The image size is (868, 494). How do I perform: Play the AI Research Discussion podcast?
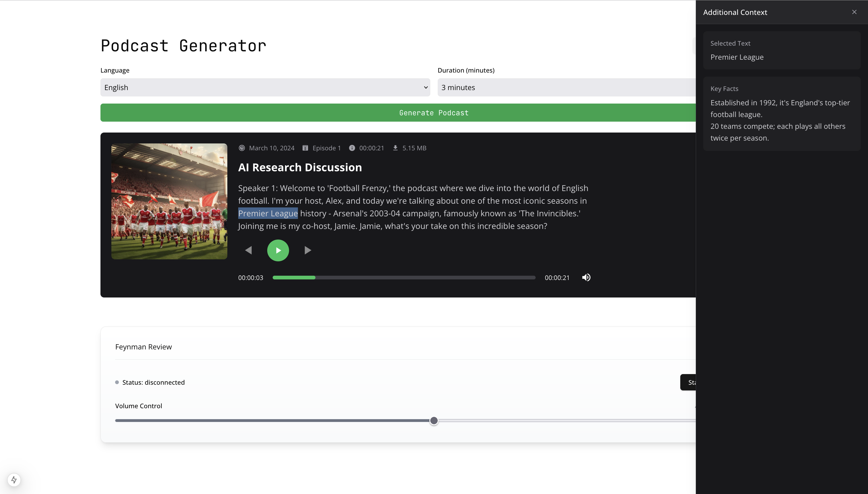click(278, 250)
